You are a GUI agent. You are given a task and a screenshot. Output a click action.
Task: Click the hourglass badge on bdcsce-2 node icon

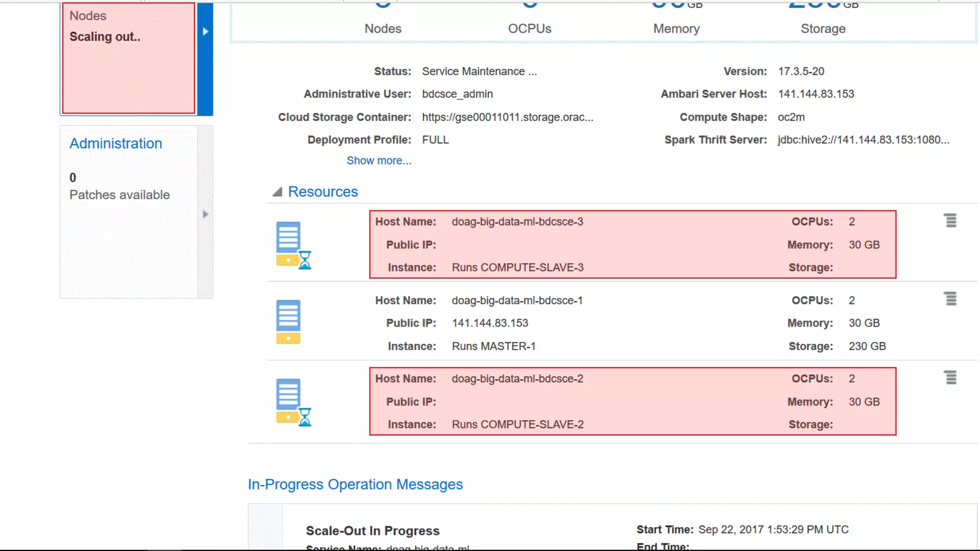pos(305,417)
